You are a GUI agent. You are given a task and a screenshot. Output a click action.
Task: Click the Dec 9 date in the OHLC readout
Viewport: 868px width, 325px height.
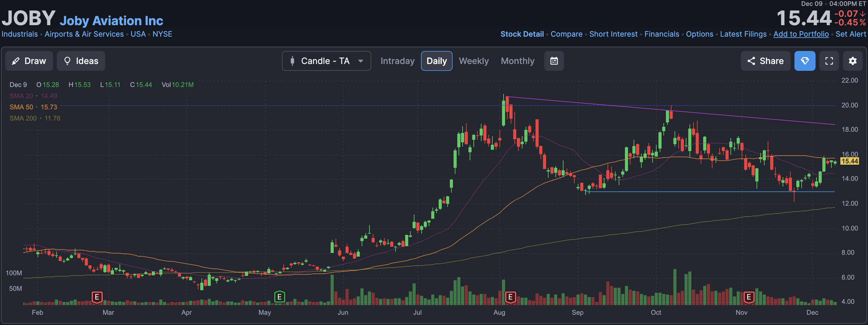click(x=18, y=85)
